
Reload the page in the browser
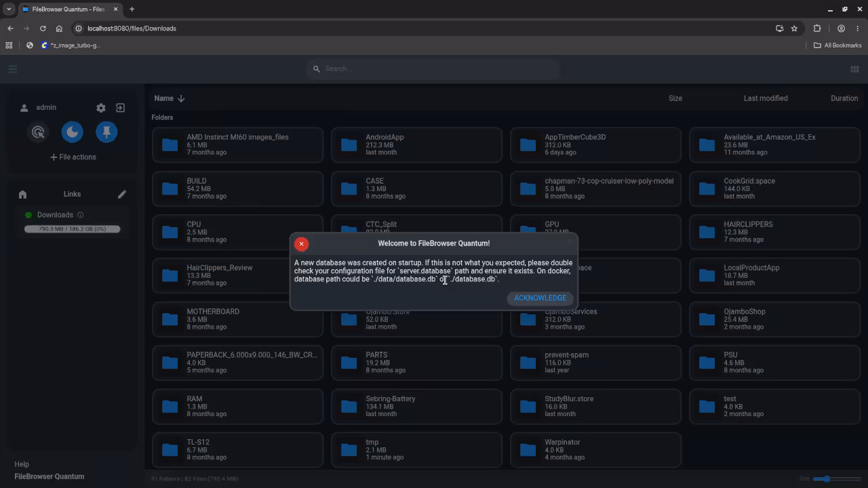coord(43,28)
